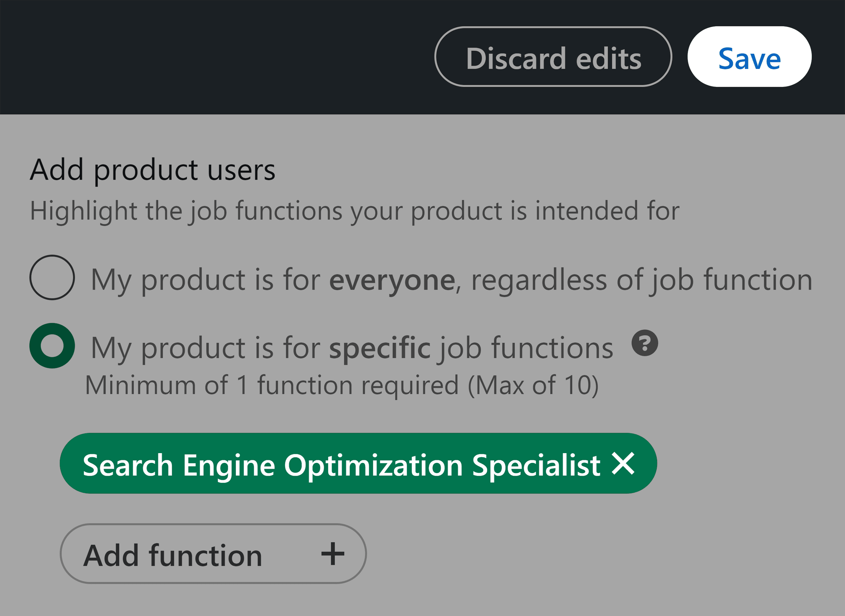Remove the Search Engine Optimization Specialist tag
The image size is (845, 616).
[622, 464]
